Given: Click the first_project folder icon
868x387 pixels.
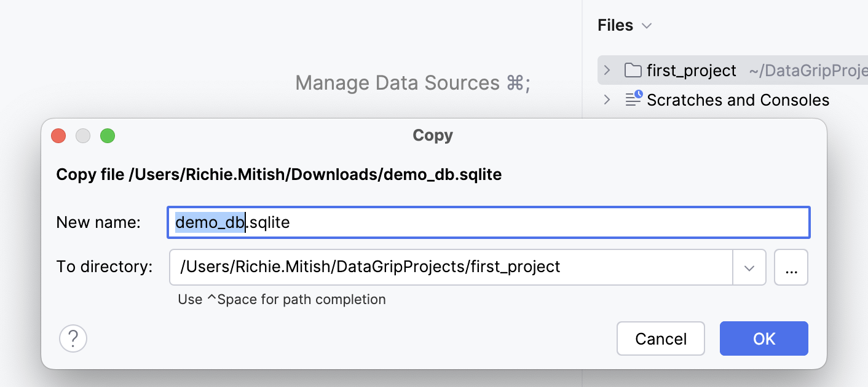Looking at the screenshot, I should tap(632, 70).
